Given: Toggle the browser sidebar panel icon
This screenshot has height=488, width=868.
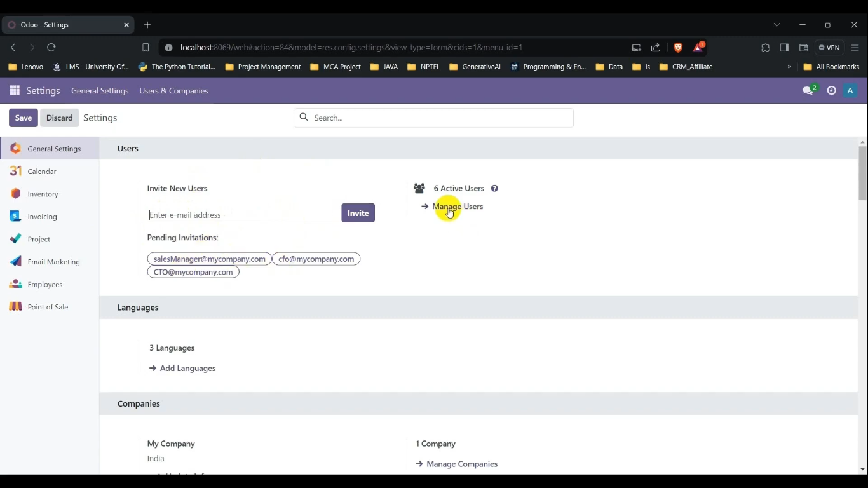Looking at the screenshot, I should (784, 48).
